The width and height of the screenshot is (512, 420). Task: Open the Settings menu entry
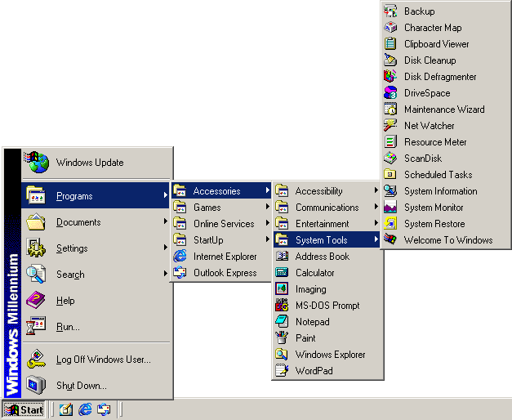click(96, 248)
